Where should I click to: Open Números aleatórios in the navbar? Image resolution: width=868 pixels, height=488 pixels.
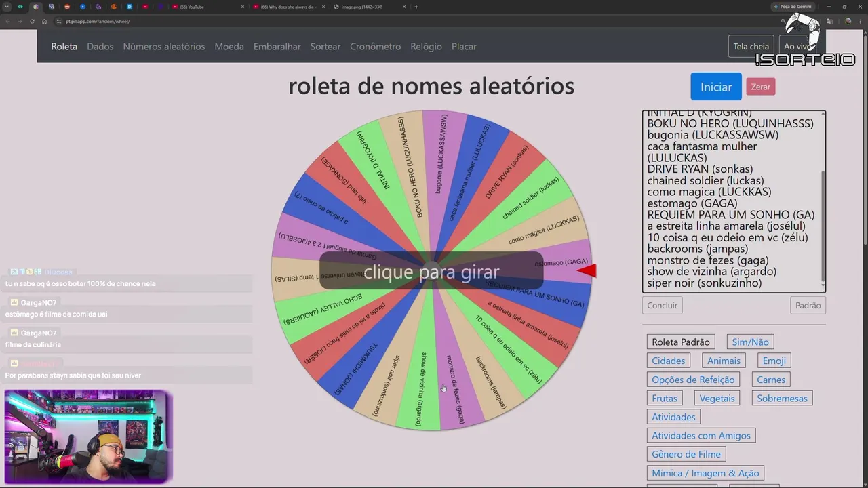(x=164, y=47)
